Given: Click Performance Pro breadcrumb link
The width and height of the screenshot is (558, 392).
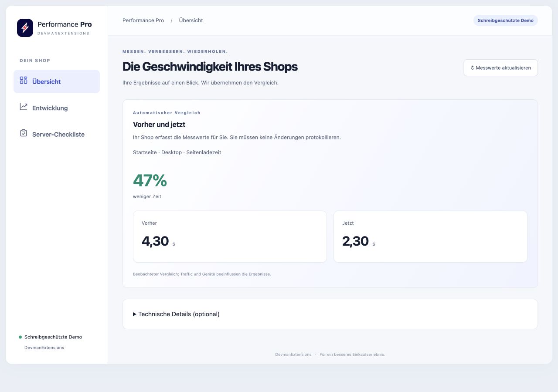Looking at the screenshot, I should click(x=143, y=20).
